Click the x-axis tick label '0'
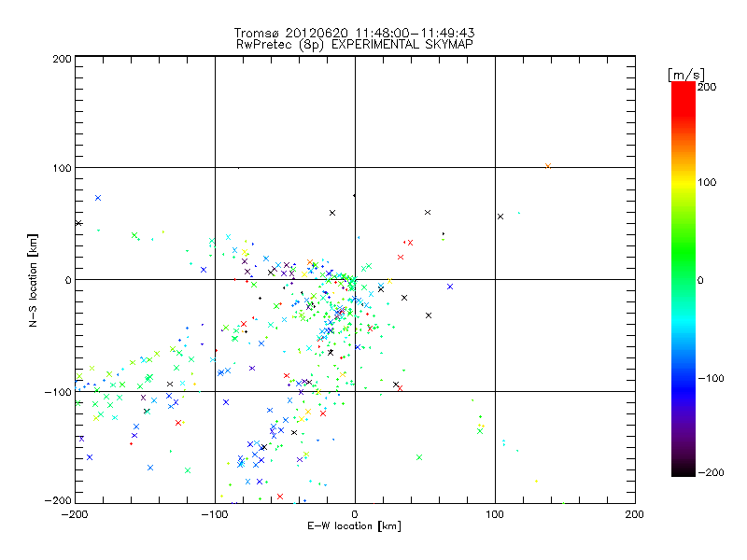The image size is (747, 560). [355, 514]
